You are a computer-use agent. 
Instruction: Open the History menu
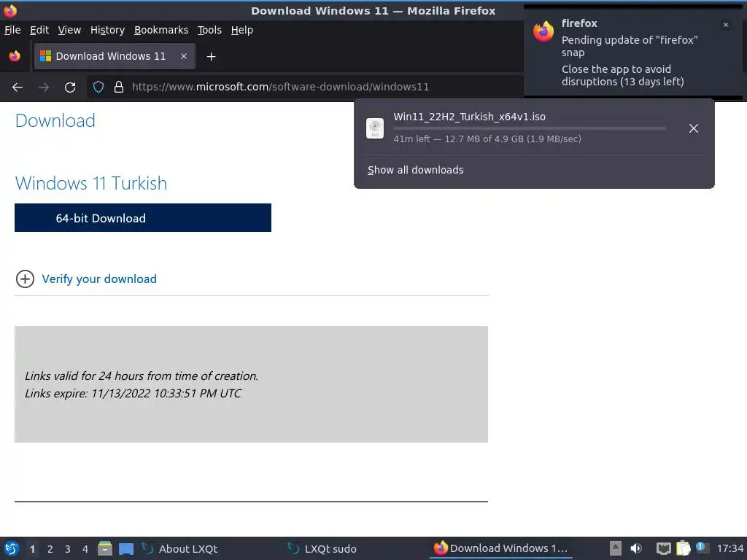(x=107, y=30)
